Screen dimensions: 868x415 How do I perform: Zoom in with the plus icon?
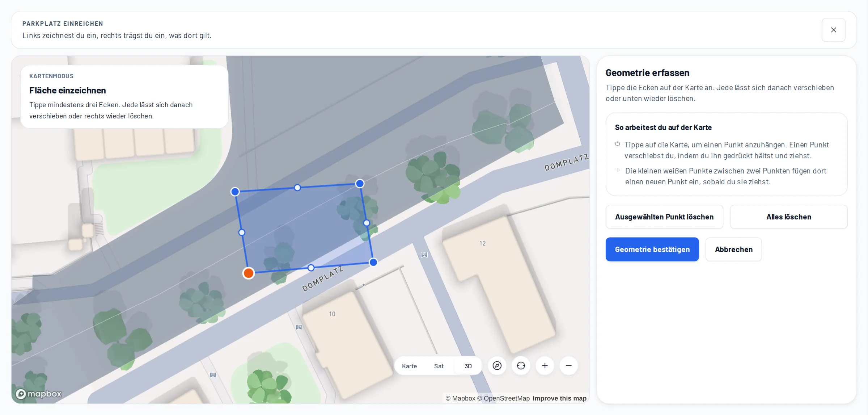pyautogui.click(x=545, y=366)
